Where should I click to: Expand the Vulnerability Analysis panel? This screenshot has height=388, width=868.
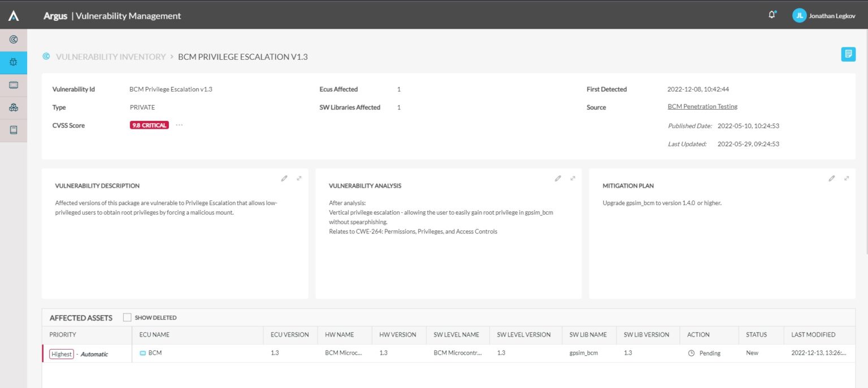coord(572,178)
